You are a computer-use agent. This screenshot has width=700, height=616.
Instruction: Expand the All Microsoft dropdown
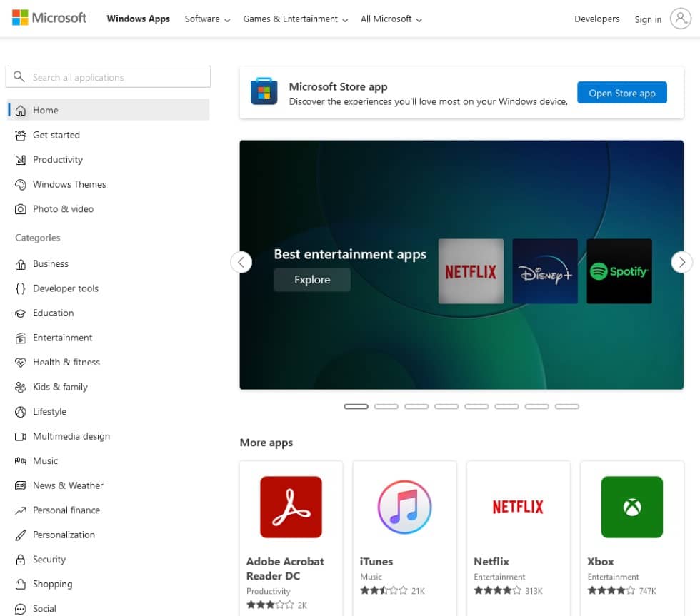click(391, 19)
